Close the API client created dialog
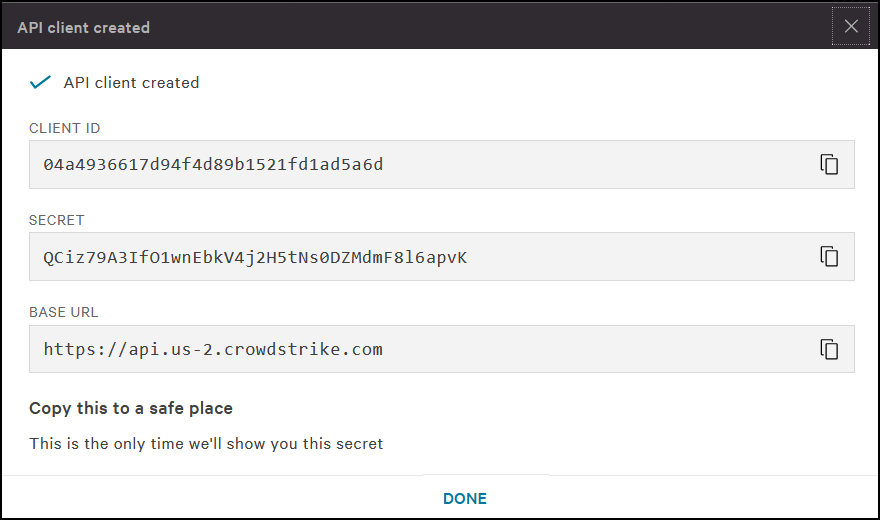 851,26
